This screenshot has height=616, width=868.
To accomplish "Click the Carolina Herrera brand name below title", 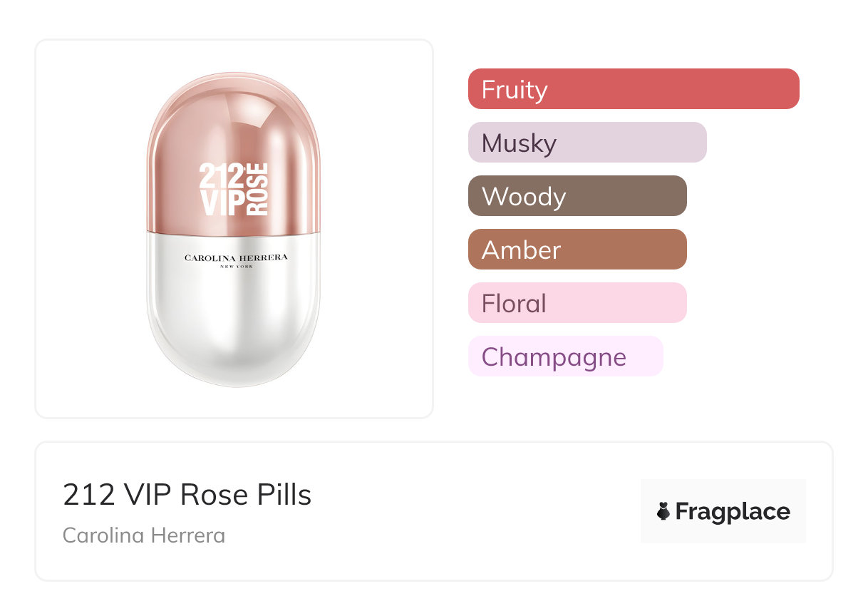I will coord(144,535).
